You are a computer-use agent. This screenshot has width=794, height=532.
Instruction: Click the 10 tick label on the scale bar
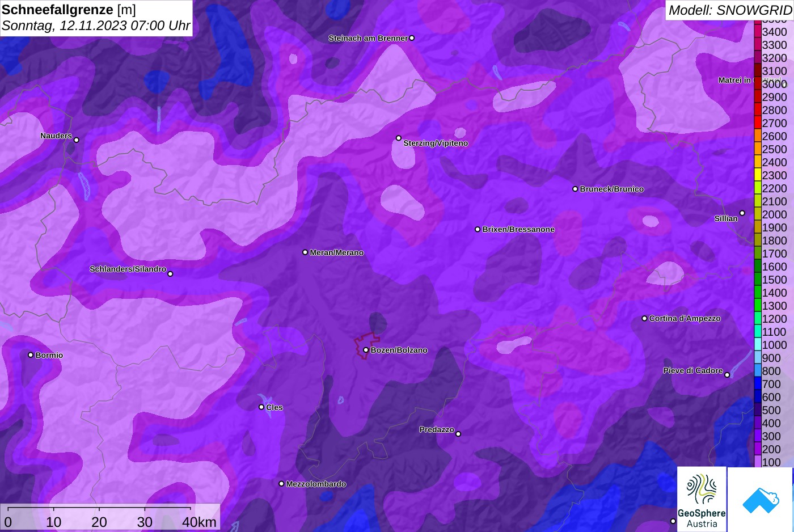point(54,522)
